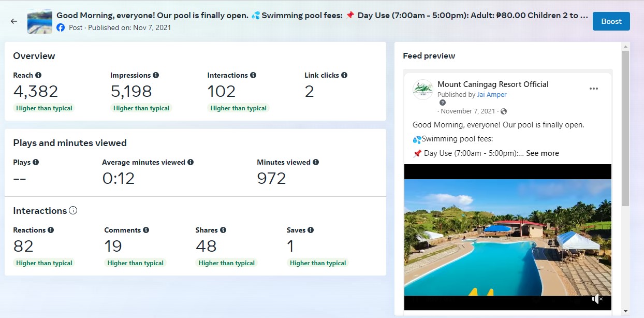
Task: Open Jai Amper's profile link
Action: (492, 95)
